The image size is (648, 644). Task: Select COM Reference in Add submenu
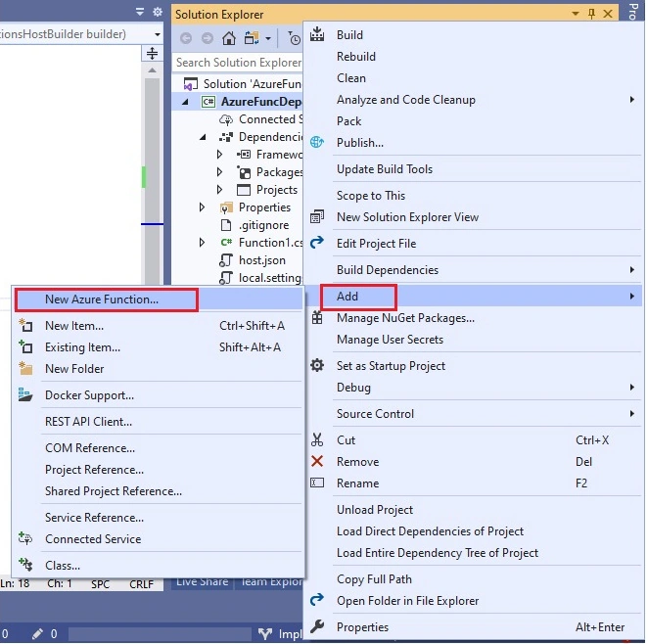[90, 448]
